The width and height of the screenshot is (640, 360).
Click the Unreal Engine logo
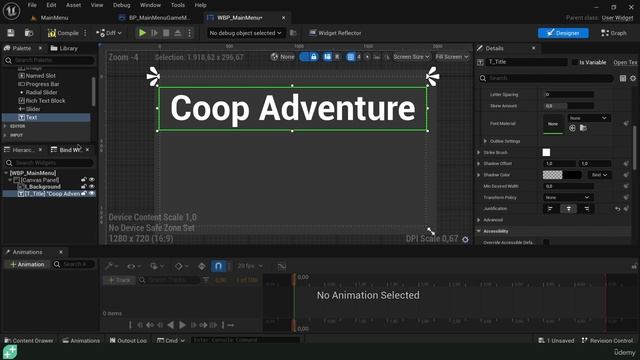tap(11, 11)
